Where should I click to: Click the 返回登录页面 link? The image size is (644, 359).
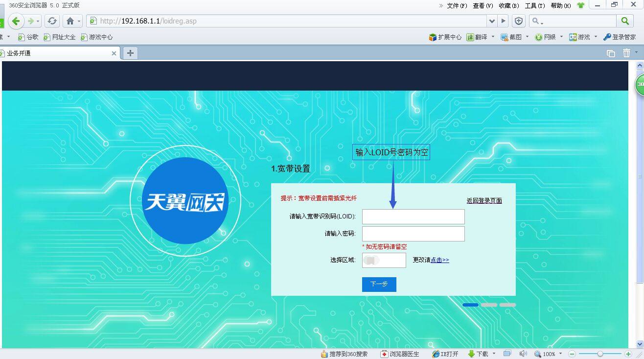[x=484, y=201]
